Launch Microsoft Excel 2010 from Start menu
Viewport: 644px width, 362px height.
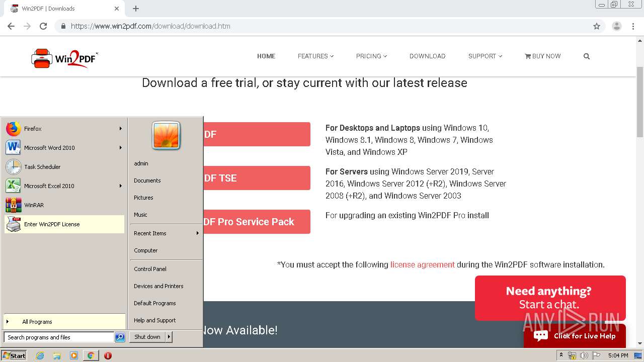64,186
